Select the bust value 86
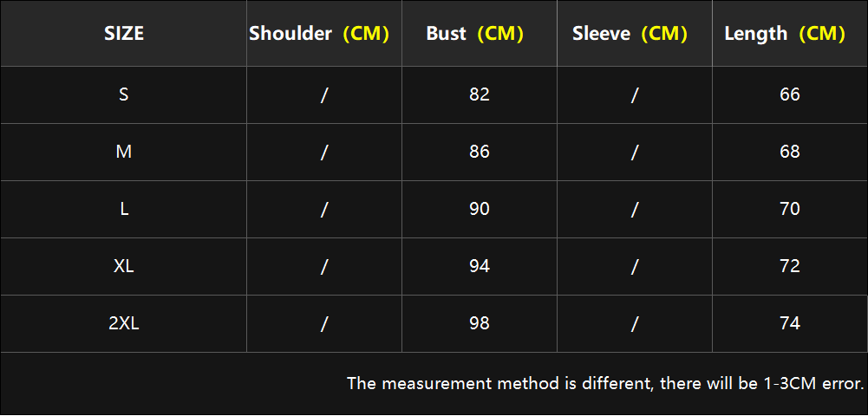Viewport: 868px width, 416px height. coord(480,152)
